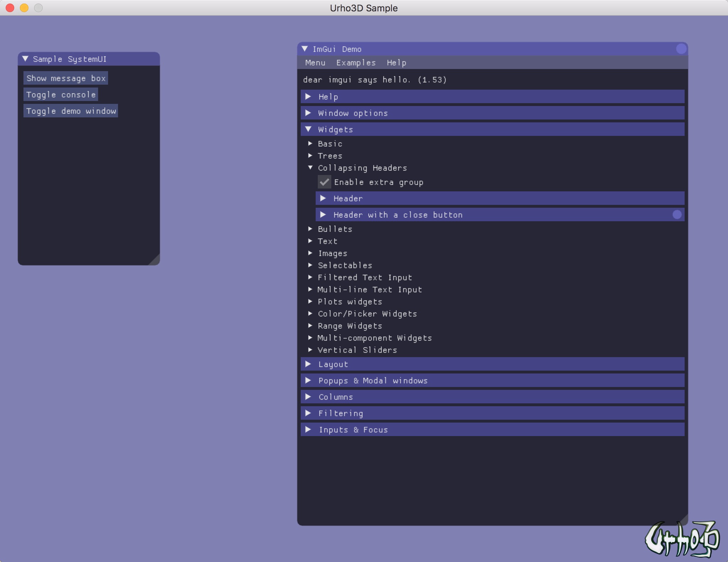The height and width of the screenshot is (562, 728).
Task: Click the resize grip of ImGui Demo window
Action: [683, 520]
